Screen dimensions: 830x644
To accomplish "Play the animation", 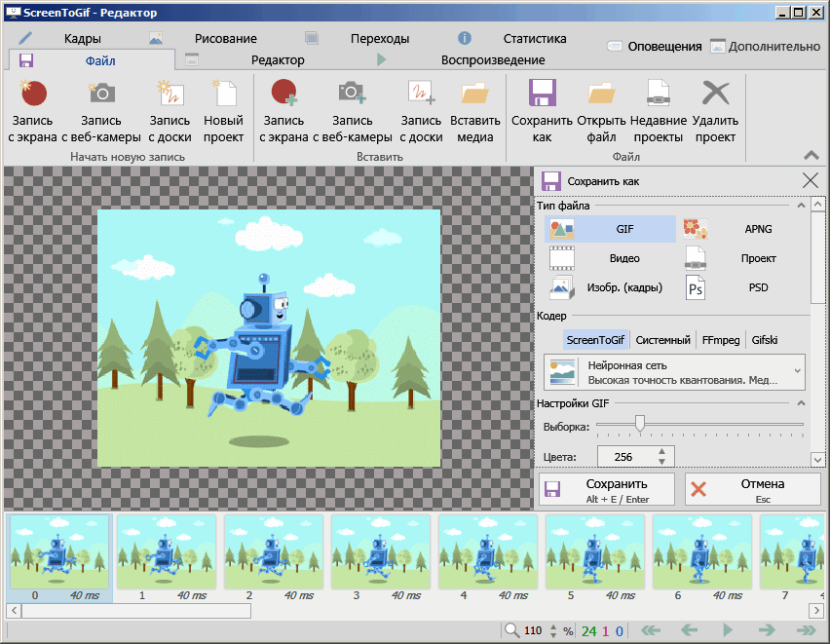I will [728, 630].
